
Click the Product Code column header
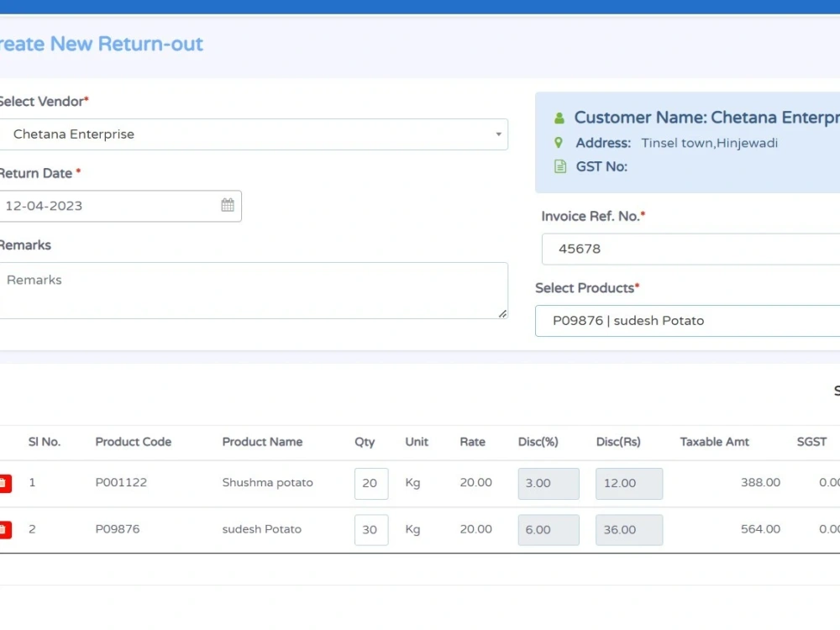(134, 442)
